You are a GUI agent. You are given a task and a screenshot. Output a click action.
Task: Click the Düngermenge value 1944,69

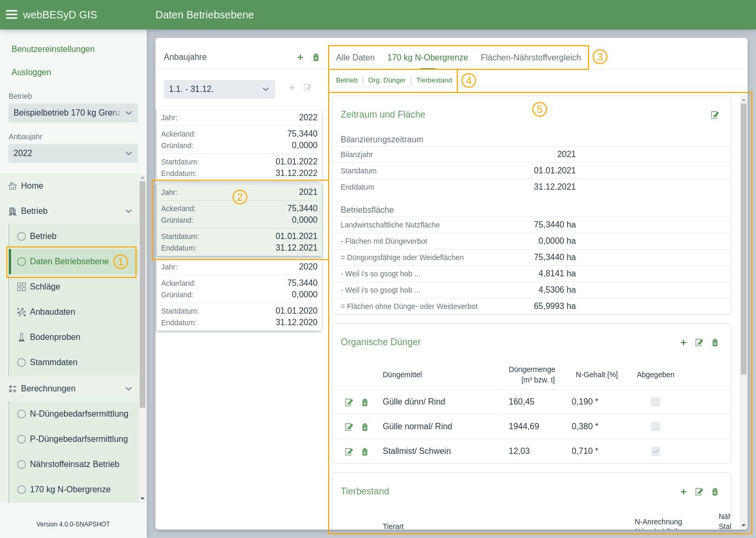pos(524,427)
